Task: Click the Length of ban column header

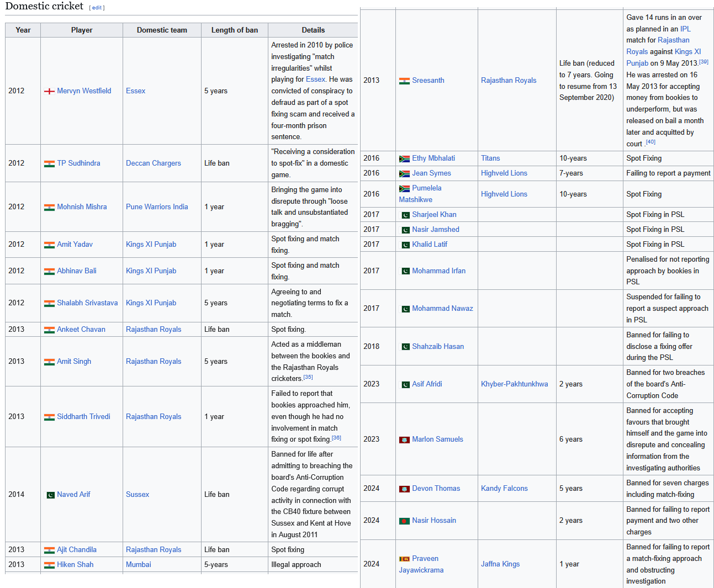Action: coord(235,30)
